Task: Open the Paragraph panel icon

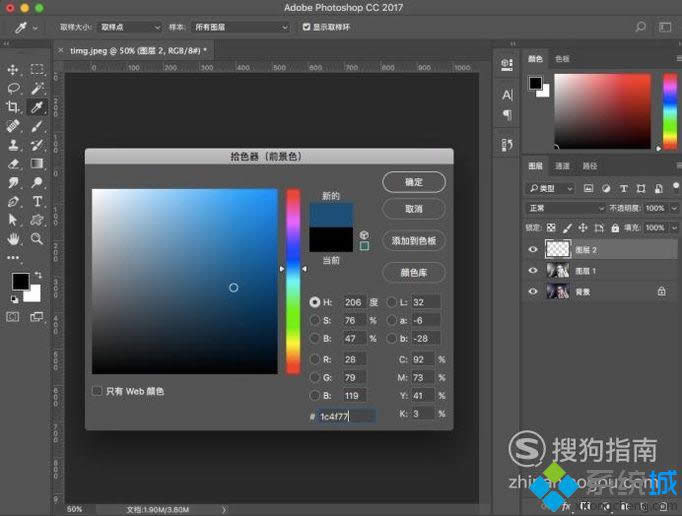Action: pyautogui.click(x=507, y=115)
